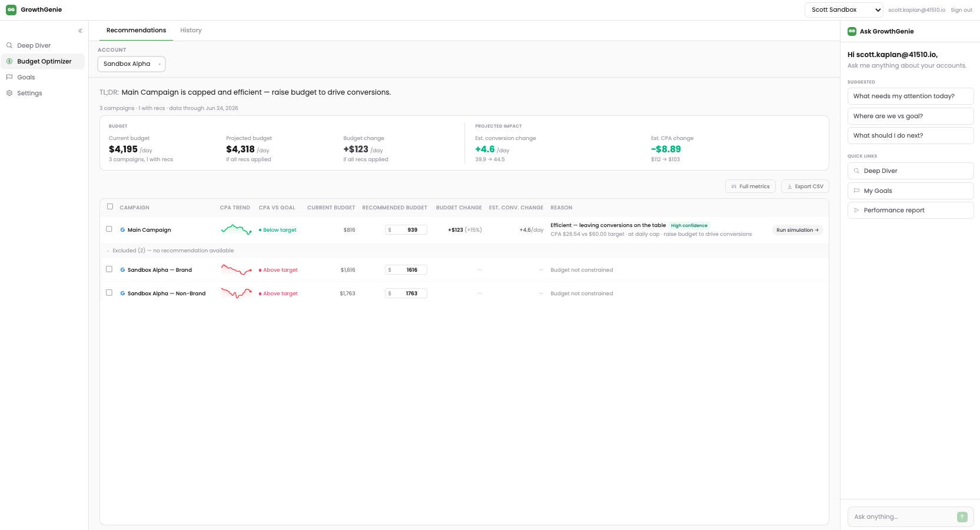
Task: Click the Sign out link
Action: point(961,10)
